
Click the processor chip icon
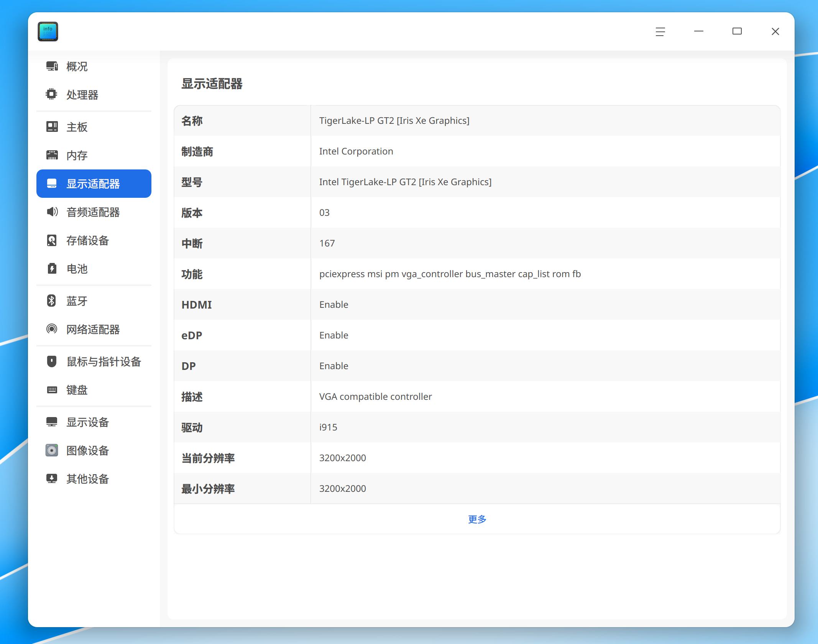pos(51,94)
